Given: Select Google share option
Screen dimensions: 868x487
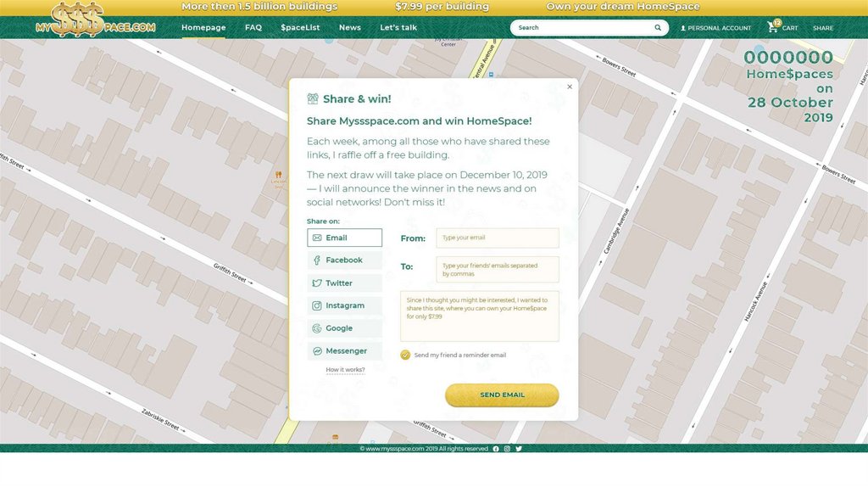Looking at the screenshot, I should (344, 328).
